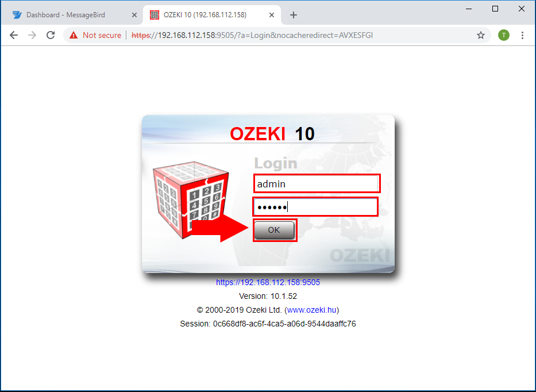Click the browser back arrow
Viewport: 536px width, 392px height.
tap(14, 35)
